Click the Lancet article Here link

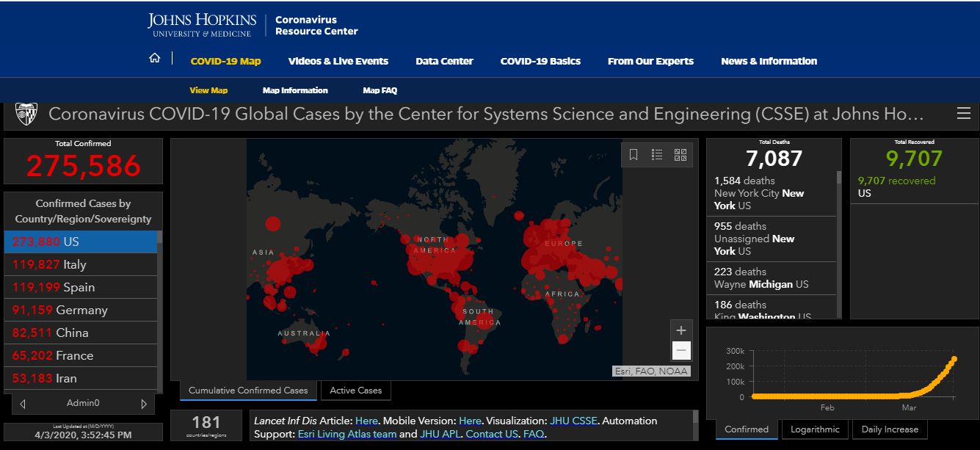click(x=366, y=421)
